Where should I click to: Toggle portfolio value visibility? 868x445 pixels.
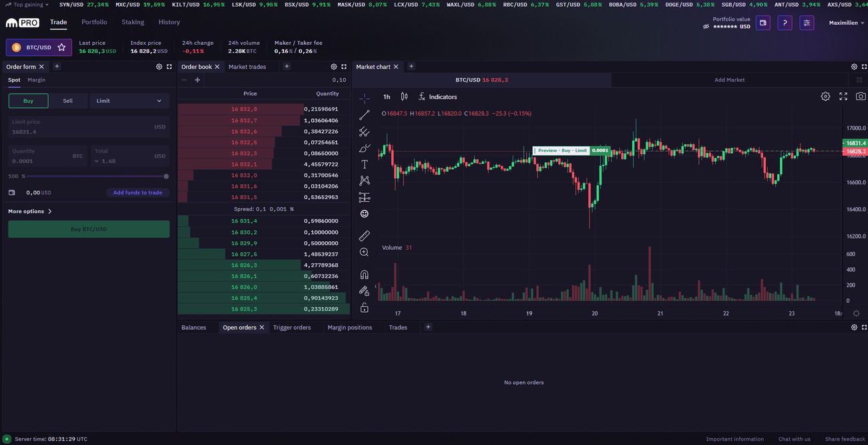pos(706,27)
